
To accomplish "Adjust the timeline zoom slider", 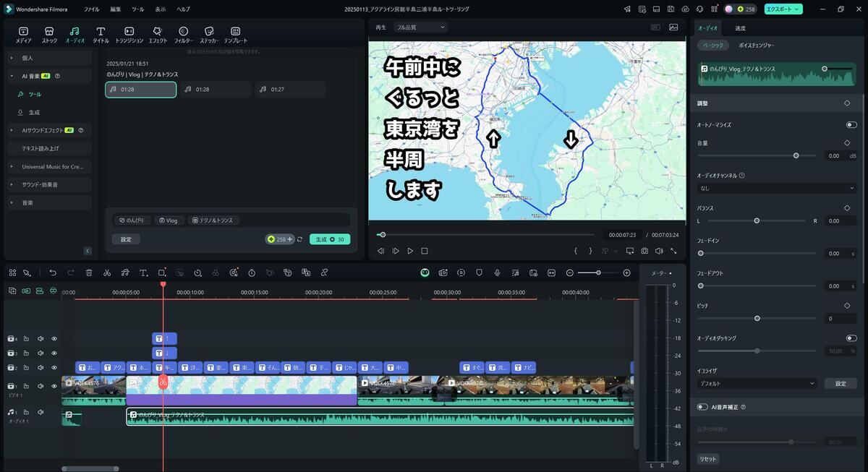I will 598,273.
